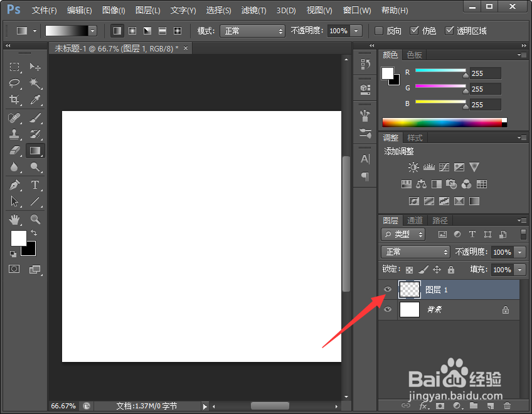532x414 pixels.
Task: Hide 图层 1 with its eye icon
Action: point(388,289)
